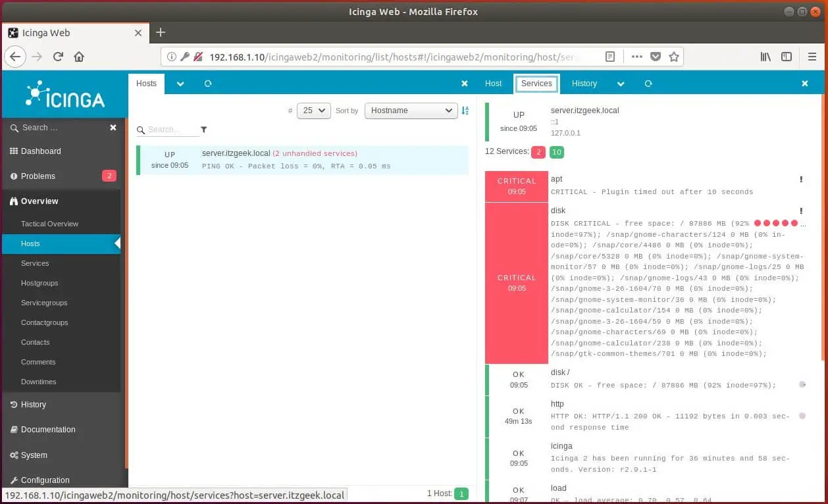
Task: Click the 2 unhandled services link
Action: click(315, 153)
